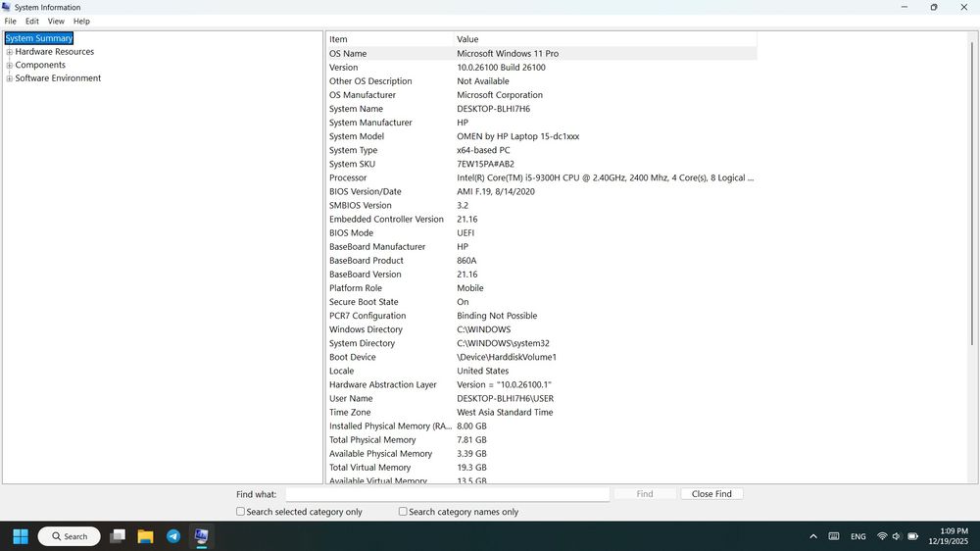Click the Find what input field

(448, 494)
